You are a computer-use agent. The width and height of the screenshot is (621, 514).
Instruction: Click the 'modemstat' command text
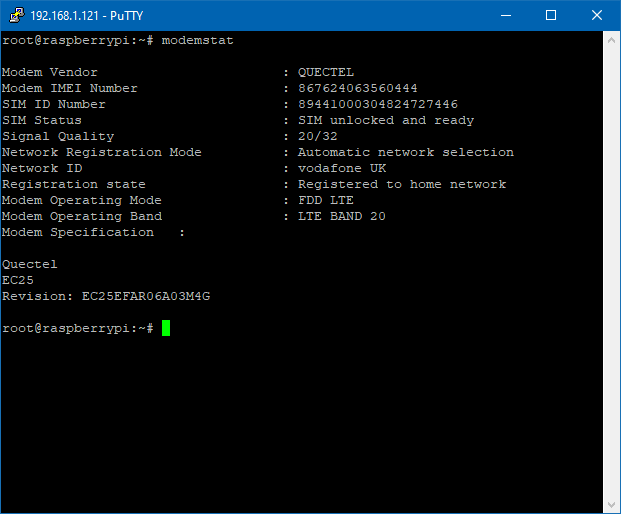197,40
